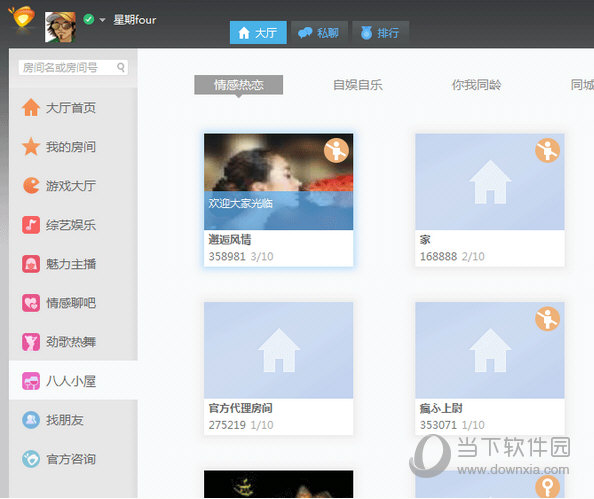Open the 邂逅风情 room thumbnail
This screenshot has height=499, width=594.
278,181
